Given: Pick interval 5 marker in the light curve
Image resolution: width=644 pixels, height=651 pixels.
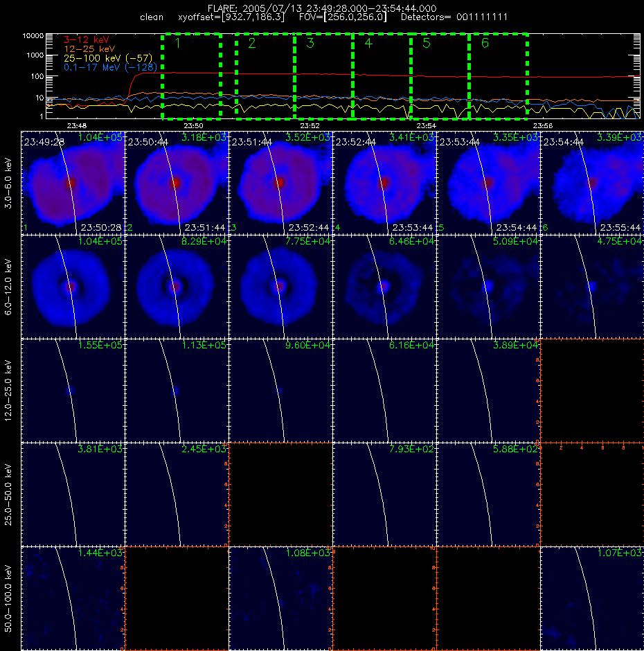Looking at the screenshot, I should (427, 43).
